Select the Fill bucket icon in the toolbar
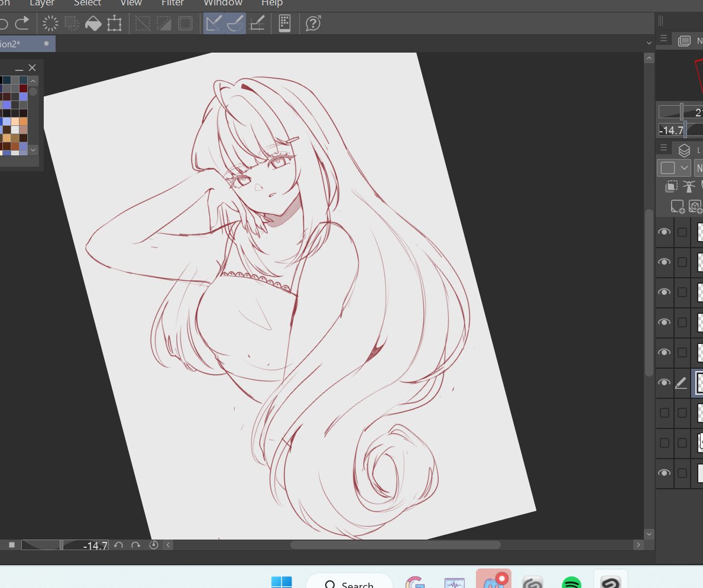703x588 pixels. (93, 24)
